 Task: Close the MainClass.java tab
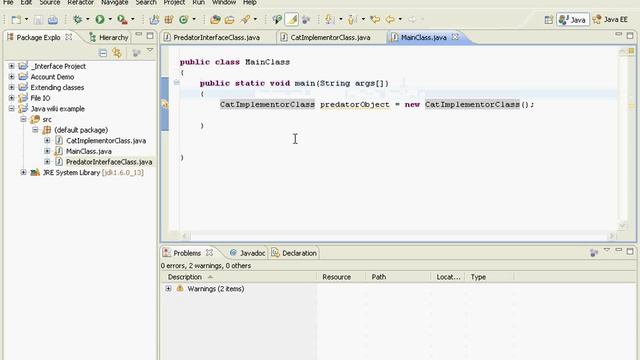point(455,37)
